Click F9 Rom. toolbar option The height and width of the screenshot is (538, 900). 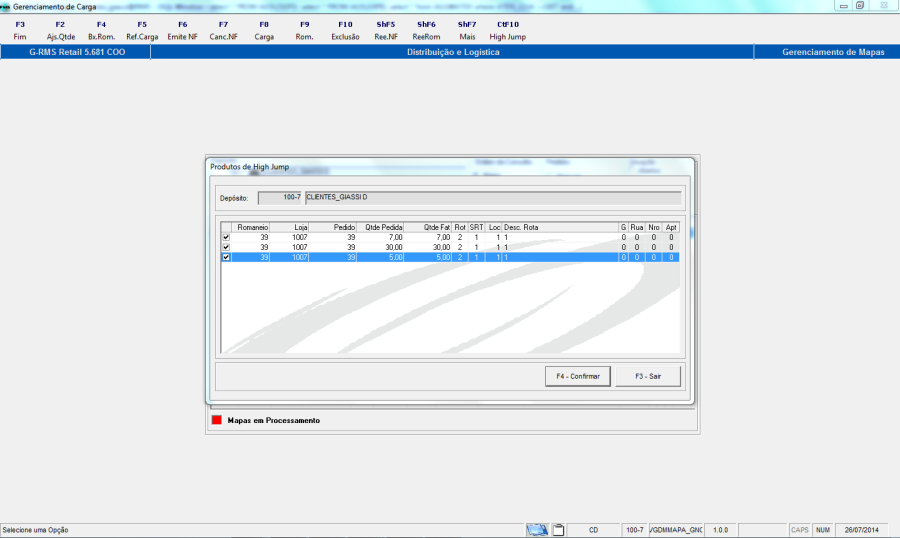point(304,30)
